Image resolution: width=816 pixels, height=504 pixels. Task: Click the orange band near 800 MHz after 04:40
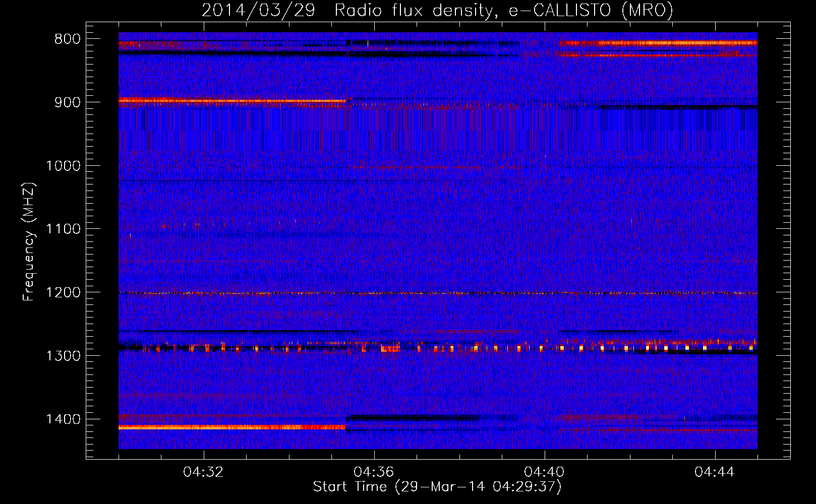[x=658, y=43]
